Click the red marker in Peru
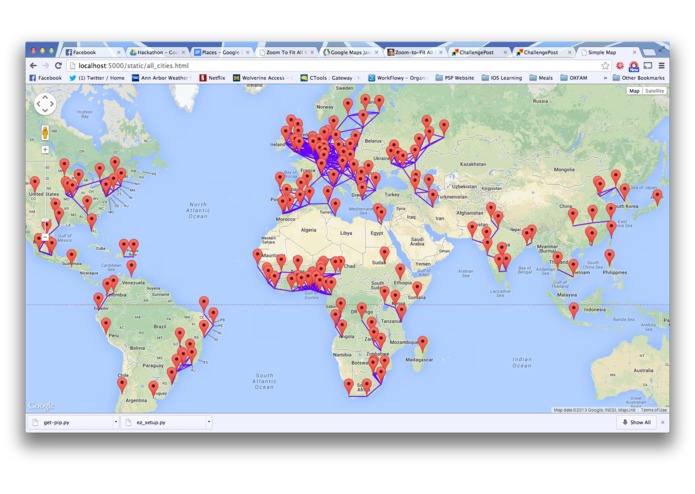Screen dimensions: 695x494 click(x=106, y=326)
